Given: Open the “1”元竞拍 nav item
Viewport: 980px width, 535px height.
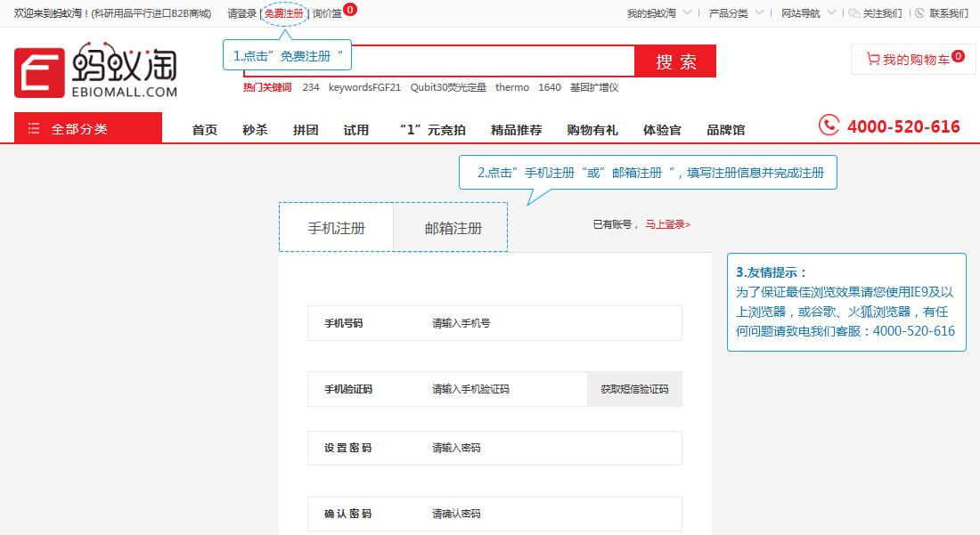Looking at the screenshot, I should (432, 130).
